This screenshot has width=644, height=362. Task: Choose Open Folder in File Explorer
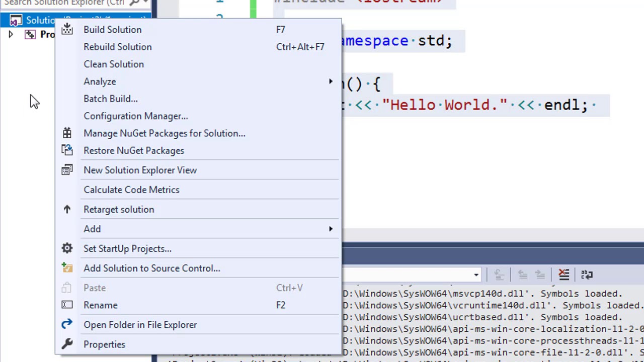pos(198,324)
